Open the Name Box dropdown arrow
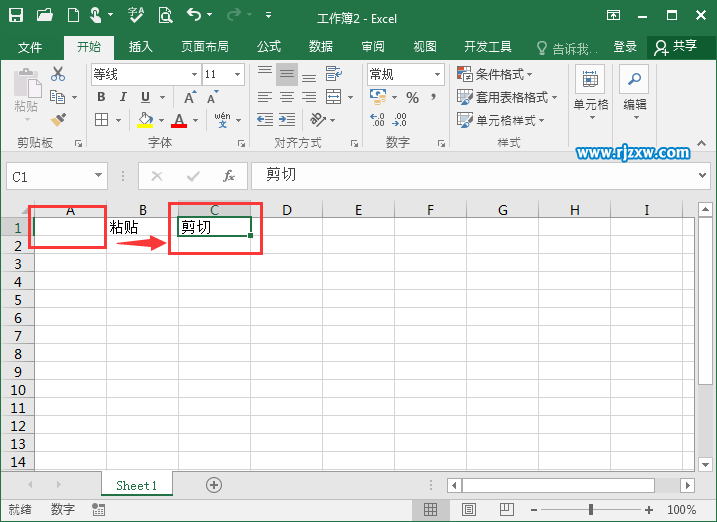Image resolution: width=717 pixels, height=522 pixels. [x=98, y=176]
